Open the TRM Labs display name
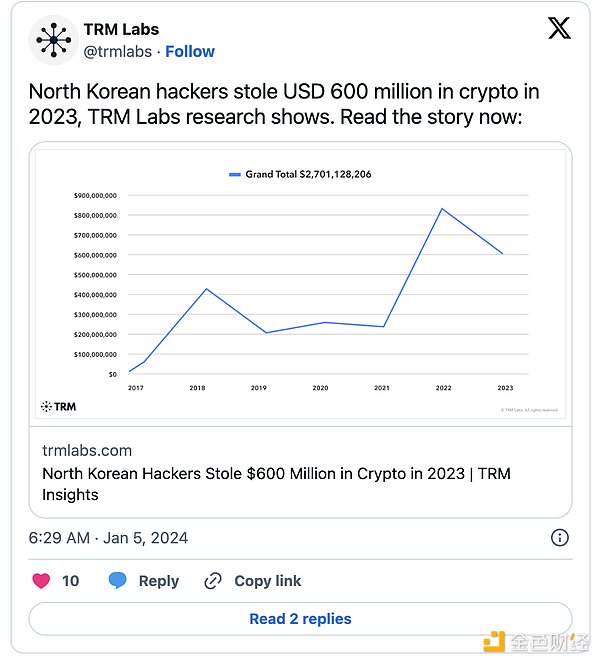This screenshot has height=663, width=600. click(x=120, y=29)
